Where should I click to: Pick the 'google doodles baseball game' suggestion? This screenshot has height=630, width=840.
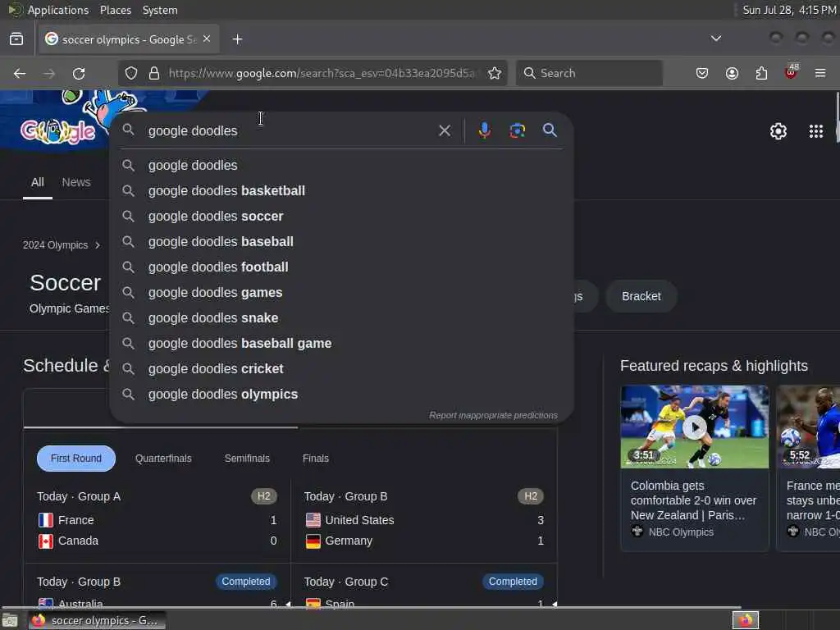click(341, 344)
